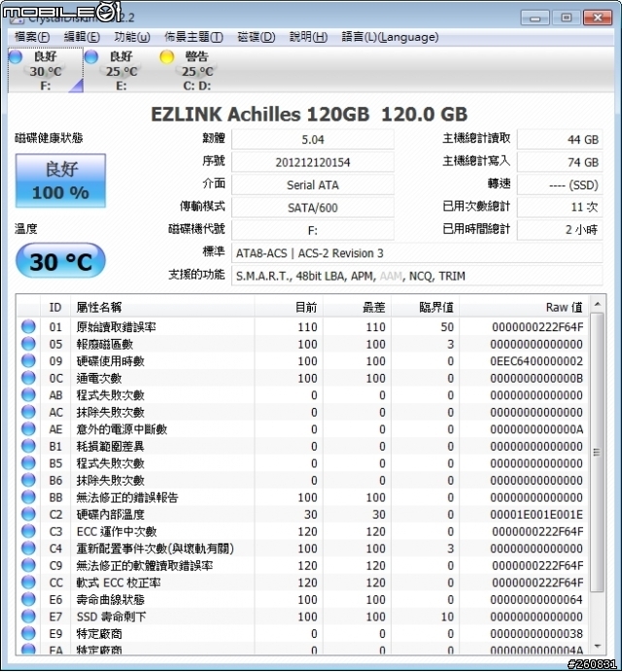The image size is (622, 672).
Task: Click the total host writes field 74 GB
Action: click(x=560, y=162)
